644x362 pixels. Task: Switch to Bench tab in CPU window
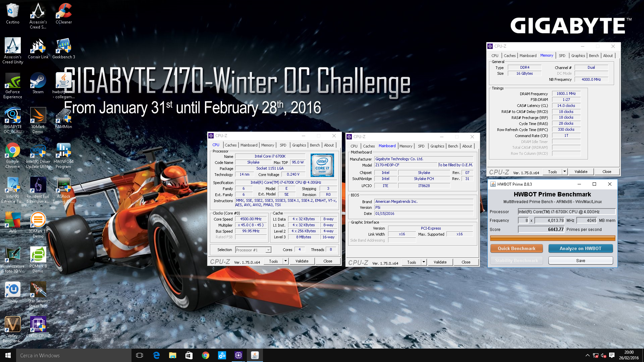pyautogui.click(x=315, y=145)
